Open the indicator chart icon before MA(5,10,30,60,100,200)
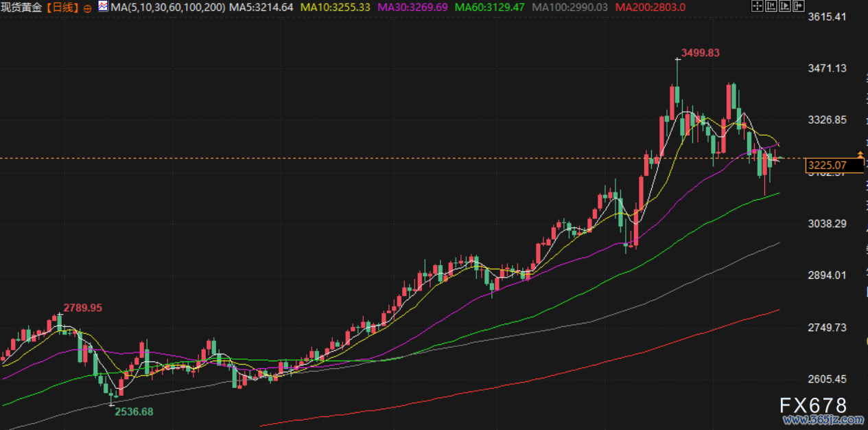Screen dimensions: 868x430 [x=103, y=7]
